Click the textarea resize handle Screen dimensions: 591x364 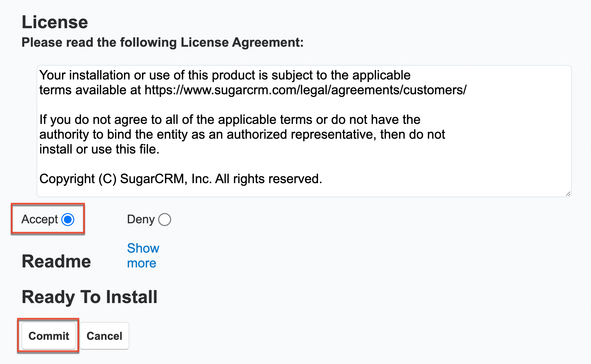click(568, 194)
